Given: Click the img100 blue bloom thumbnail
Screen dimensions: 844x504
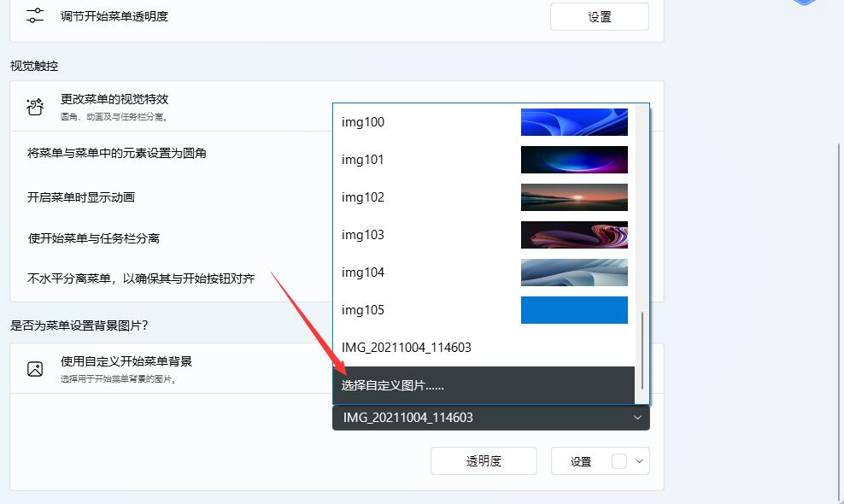Looking at the screenshot, I should [x=574, y=121].
